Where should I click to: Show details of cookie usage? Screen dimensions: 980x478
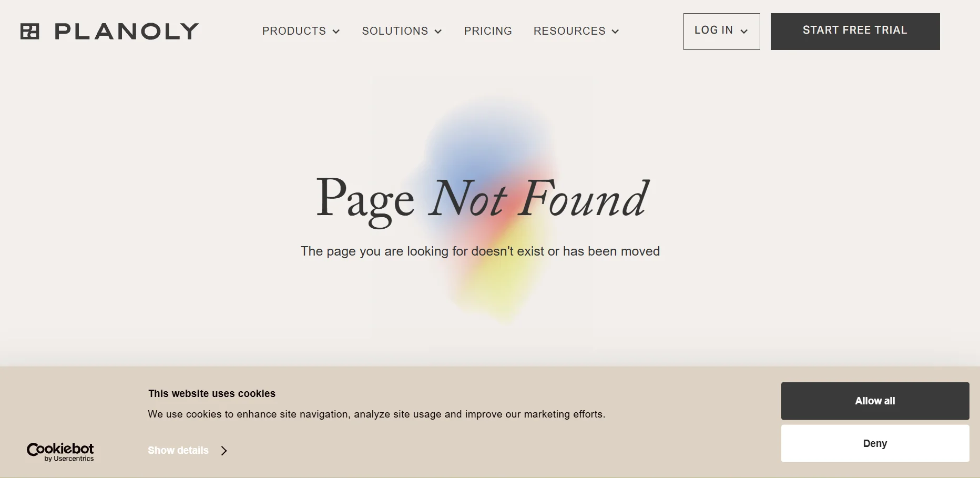pyautogui.click(x=178, y=450)
